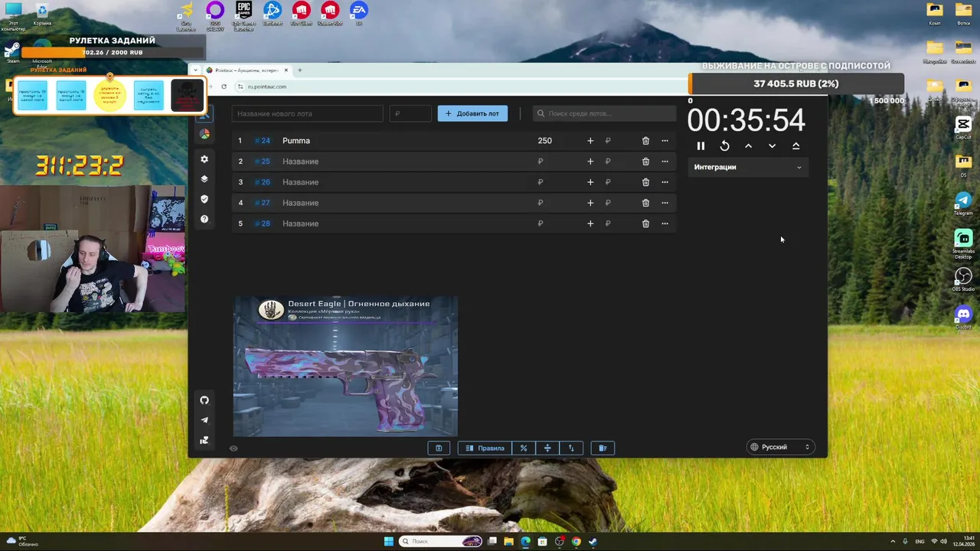Click the divide icon in bottom toolbar
The width and height of the screenshot is (980, 551).
click(x=547, y=448)
